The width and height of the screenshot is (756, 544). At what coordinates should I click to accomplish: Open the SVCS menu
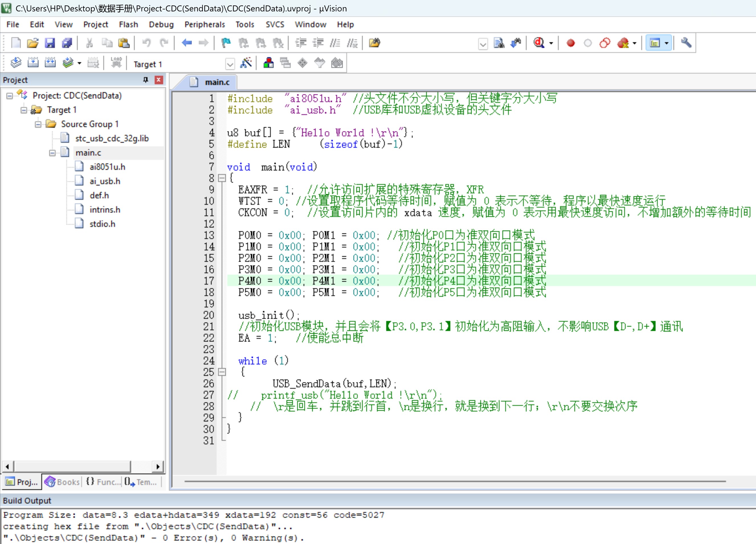(x=275, y=25)
